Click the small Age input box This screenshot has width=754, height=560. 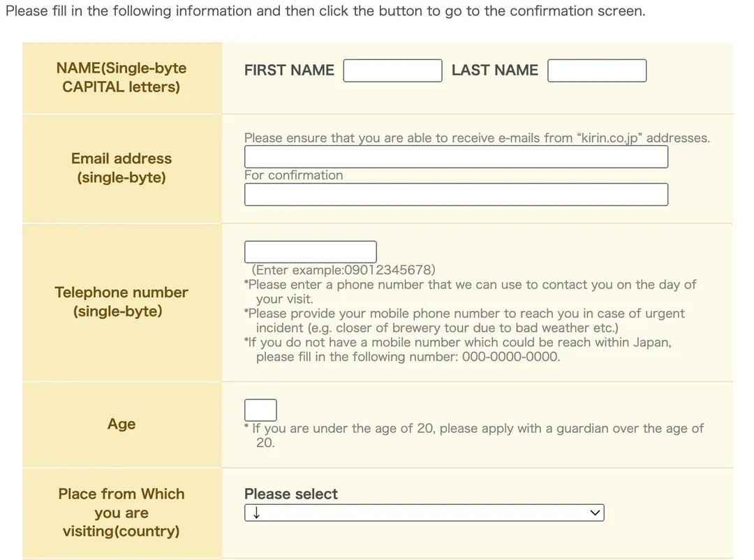click(x=260, y=410)
